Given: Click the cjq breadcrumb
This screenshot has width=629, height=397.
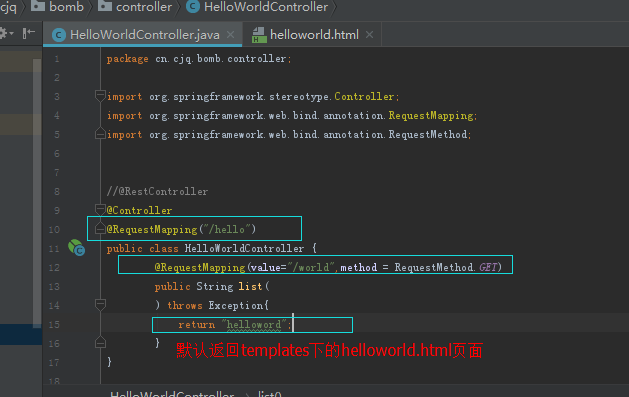Looking at the screenshot, I should point(8,6).
